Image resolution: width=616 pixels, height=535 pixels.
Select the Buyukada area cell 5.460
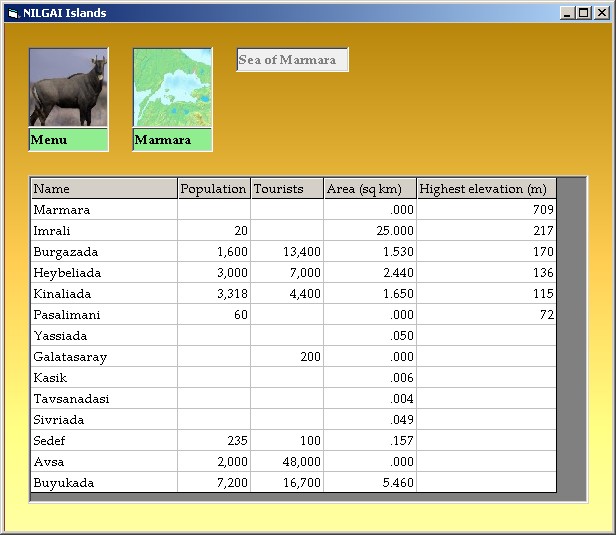point(369,483)
